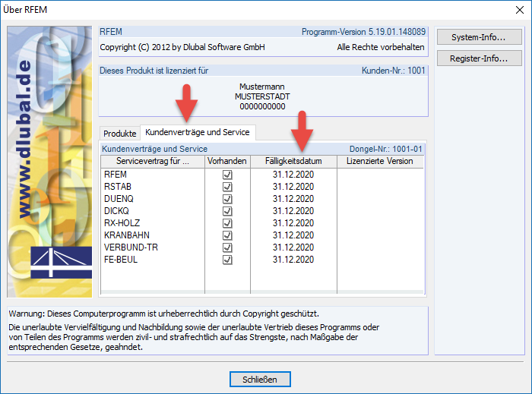Open the Register-Info dialog
This screenshot has height=394, width=532.
479,58
